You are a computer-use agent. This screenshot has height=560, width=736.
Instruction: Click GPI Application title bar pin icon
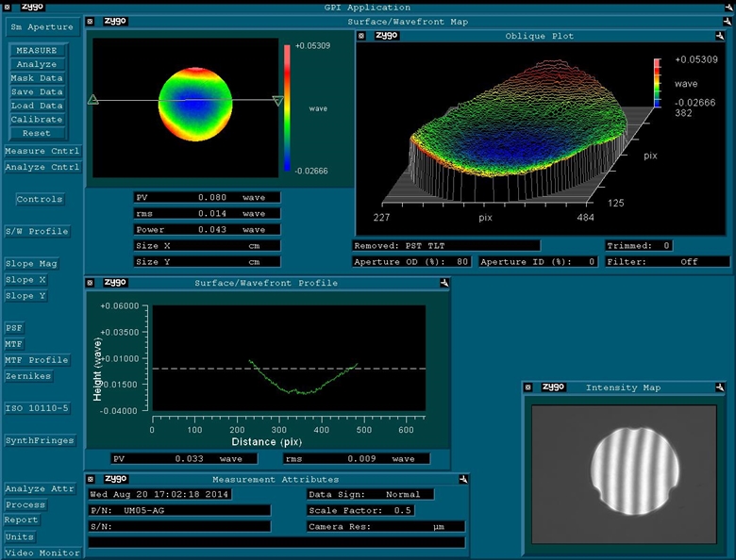tap(729, 7)
